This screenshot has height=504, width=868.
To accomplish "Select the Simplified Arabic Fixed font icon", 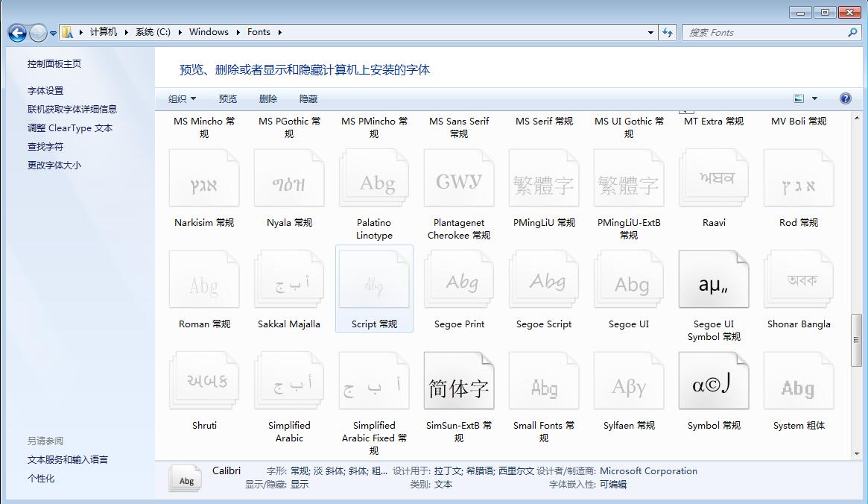I will tap(374, 381).
